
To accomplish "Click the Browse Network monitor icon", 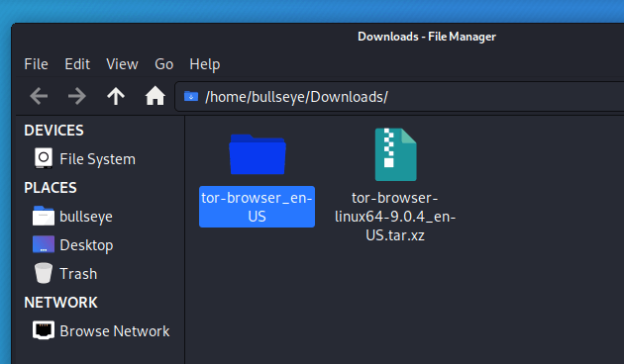I will 44,330.
